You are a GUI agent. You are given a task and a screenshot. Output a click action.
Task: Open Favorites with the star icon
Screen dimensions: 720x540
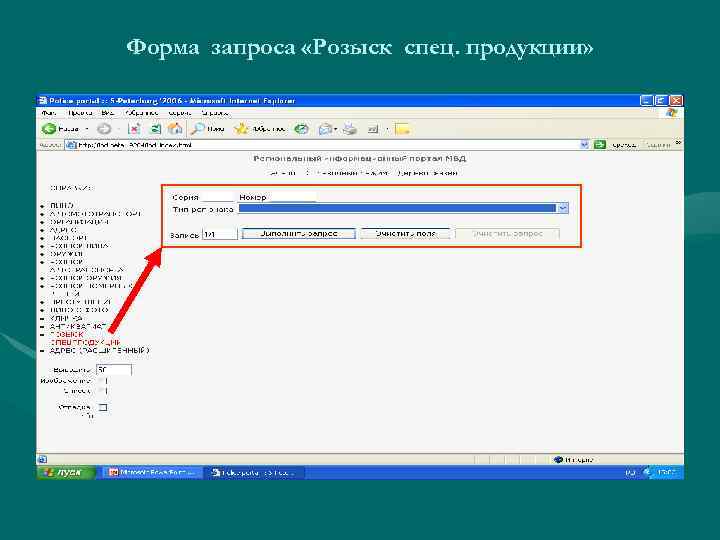click(241, 129)
